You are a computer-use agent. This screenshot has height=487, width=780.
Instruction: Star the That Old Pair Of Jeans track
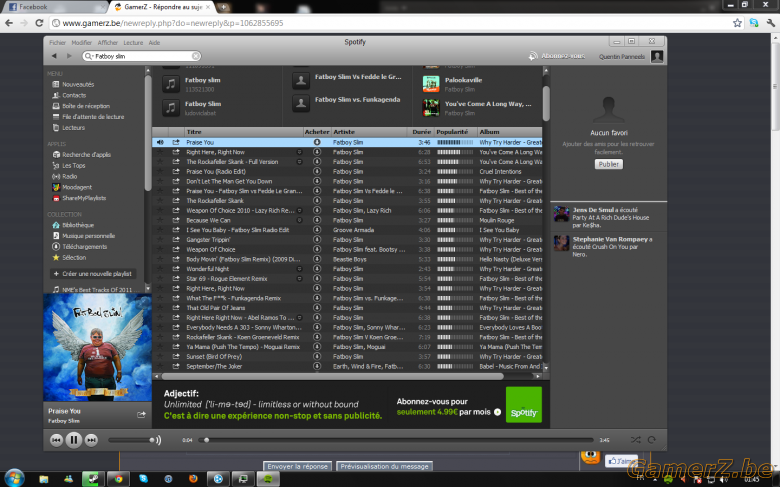coord(160,308)
